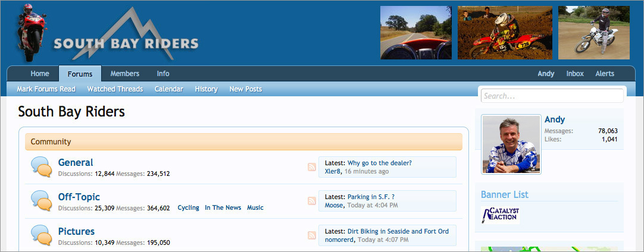644x252 pixels.
Task: Open the RSS feed for Pictures forum
Action: [x=312, y=235]
